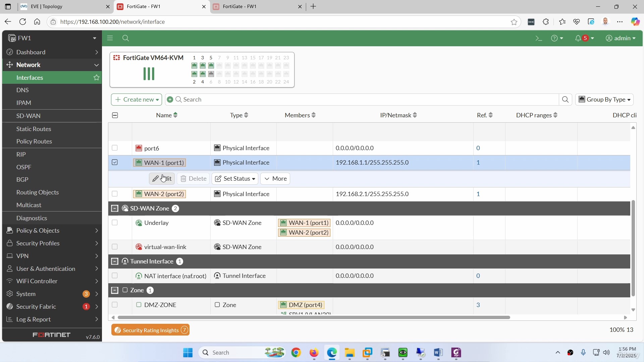Toggle the select-all header checkbox
This screenshot has width=644, height=362.
(x=115, y=115)
